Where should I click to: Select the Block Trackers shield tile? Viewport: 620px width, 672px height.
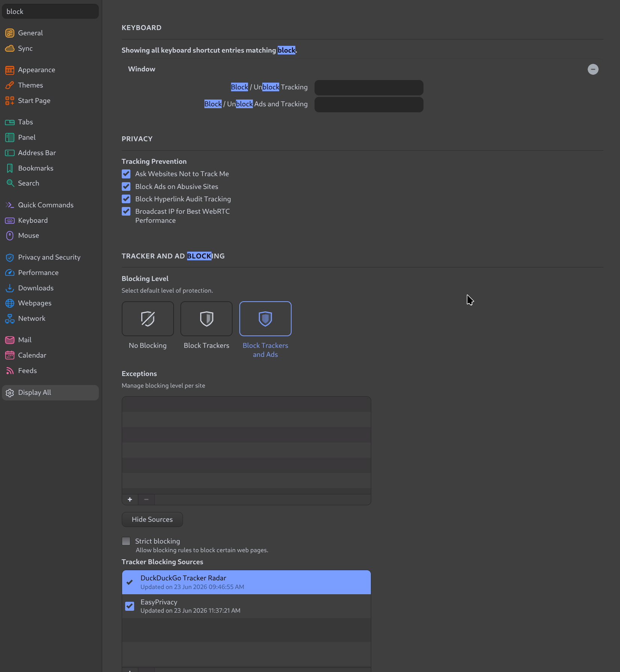click(x=206, y=319)
